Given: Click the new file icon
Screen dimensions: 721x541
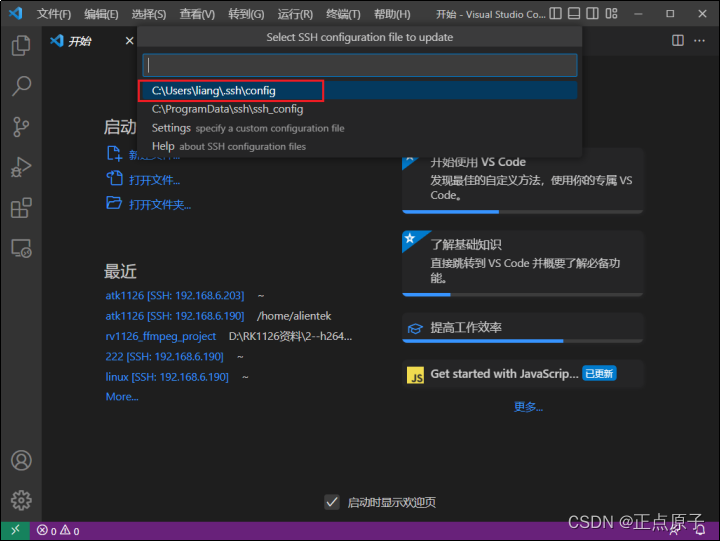Looking at the screenshot, I should pos(114,154).
